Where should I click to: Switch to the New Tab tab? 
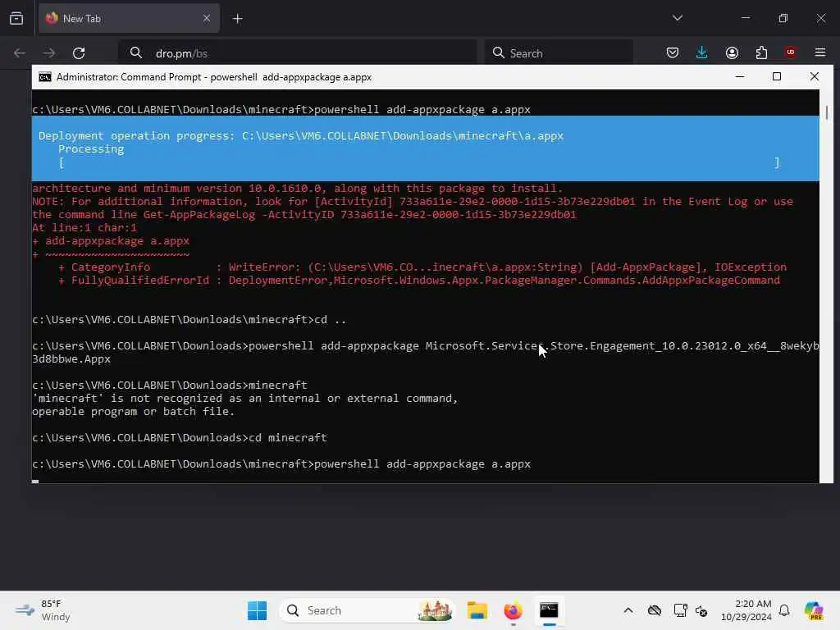point(129,18)
